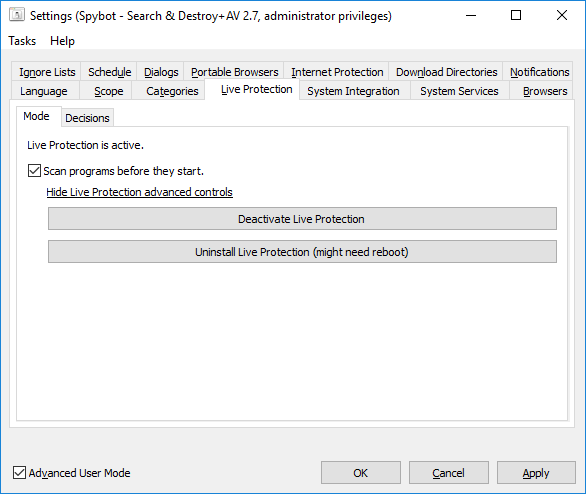Open the Help menu
This screenshot has height=494, width=586.
[x=62, y=41]
